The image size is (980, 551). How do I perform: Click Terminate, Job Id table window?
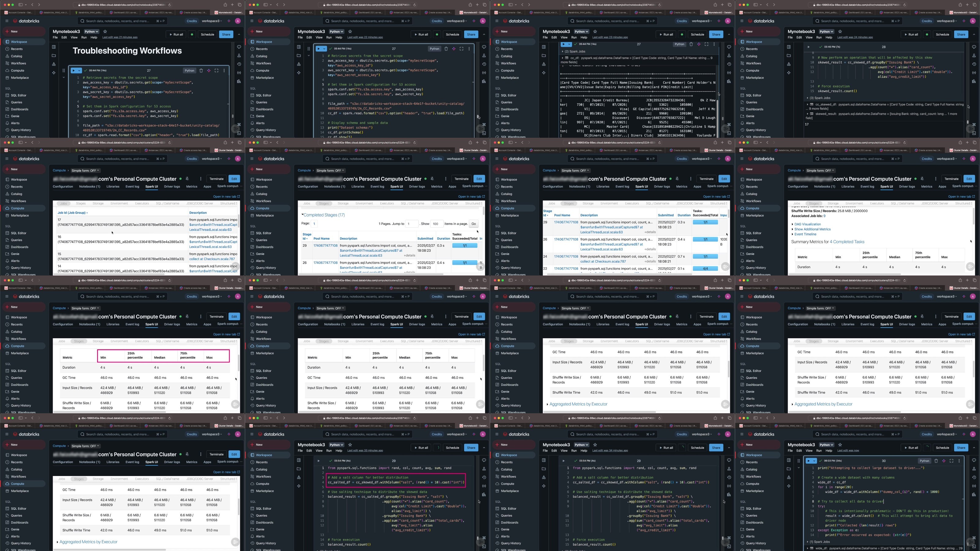click(x=217, y=179)
